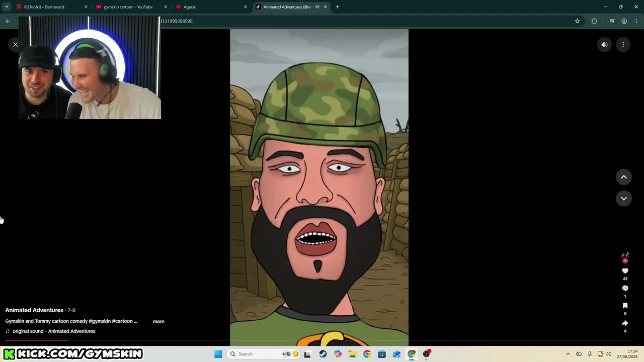Open the network settings tray icon

(x=600, y=354)
